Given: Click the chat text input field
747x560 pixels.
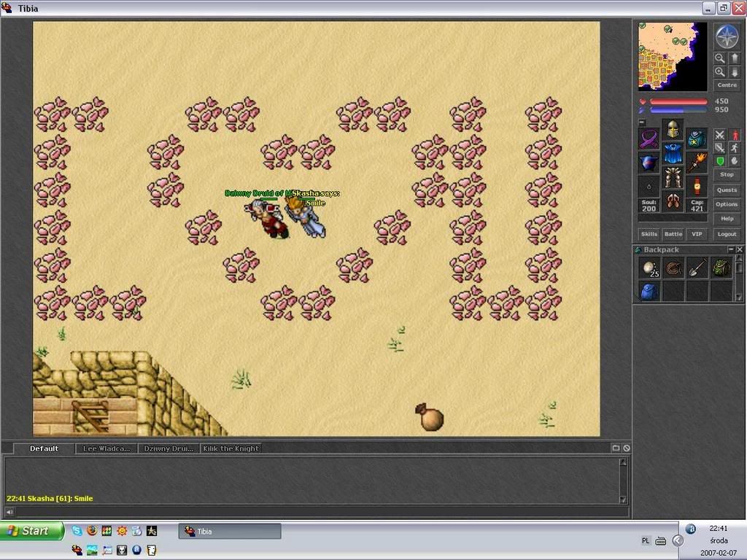Looking at the screenshot, I should click(322, 513).
